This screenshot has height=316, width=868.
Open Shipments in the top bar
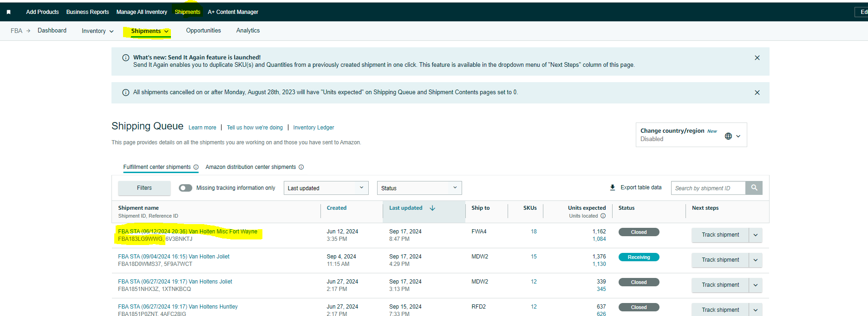(188, 12)
